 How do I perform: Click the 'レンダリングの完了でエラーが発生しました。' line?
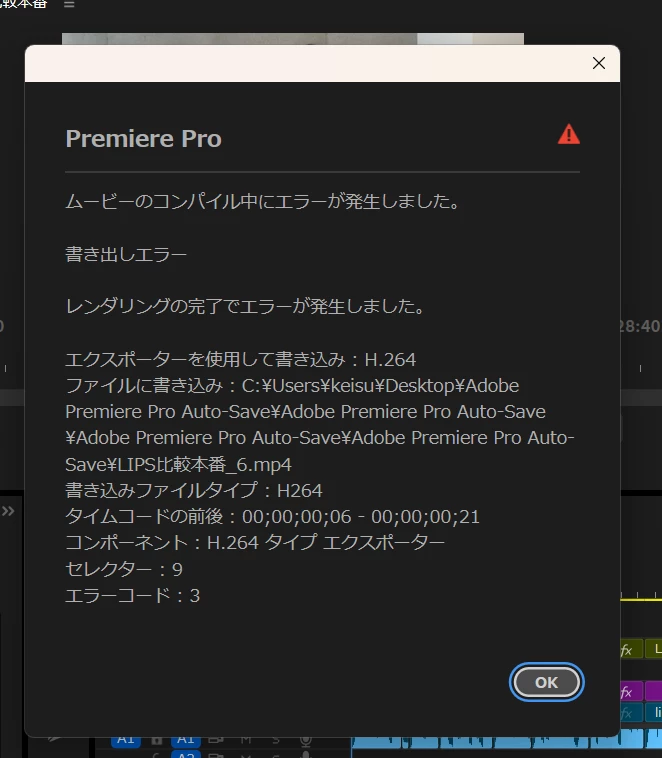pyautogui.click(x=245, y=306)
